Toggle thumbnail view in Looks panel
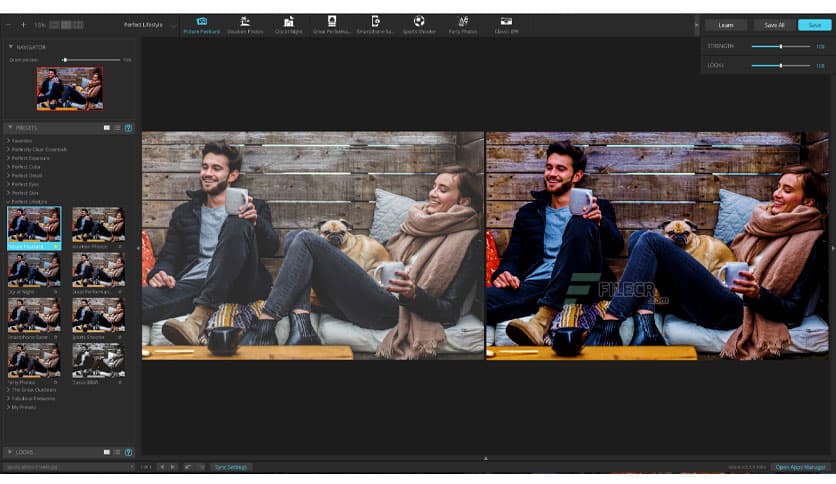 [108, 453]
